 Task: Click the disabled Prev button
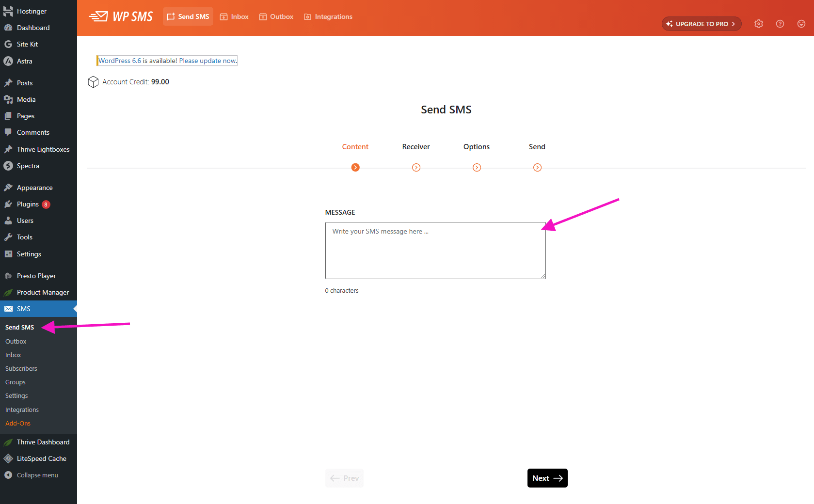344,478
